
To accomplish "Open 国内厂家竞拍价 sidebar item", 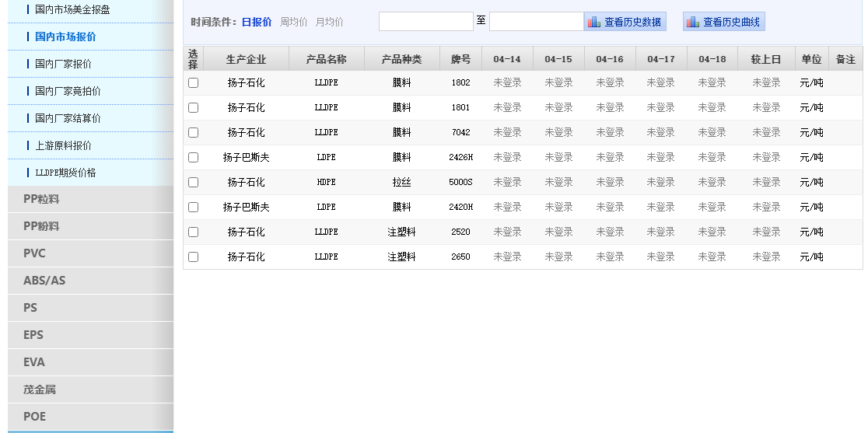I will (68, 91).
